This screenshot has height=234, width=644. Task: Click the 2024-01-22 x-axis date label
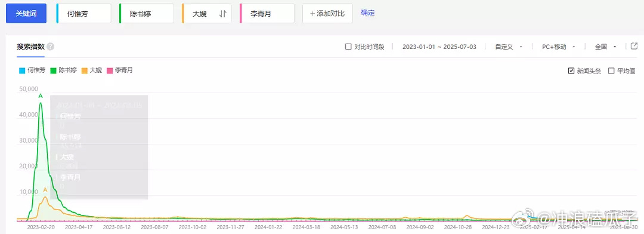point(268,227)
